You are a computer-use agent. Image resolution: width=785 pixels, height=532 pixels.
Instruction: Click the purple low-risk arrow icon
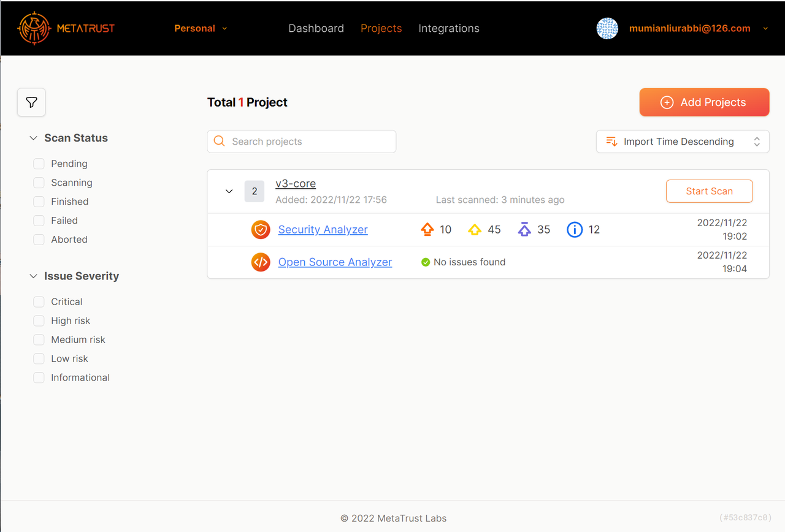click(524, 230)
